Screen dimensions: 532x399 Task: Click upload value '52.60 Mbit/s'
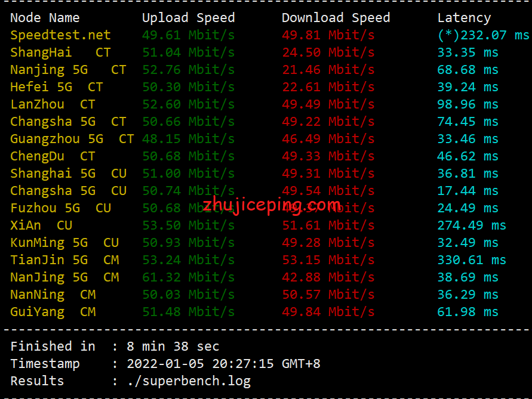(x=188, y=104)
